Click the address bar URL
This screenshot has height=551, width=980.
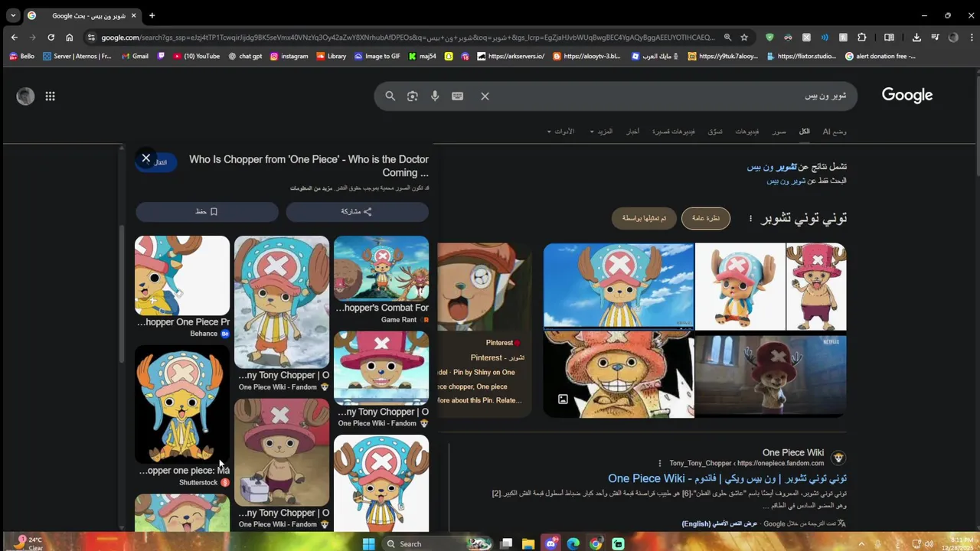(x=408, y=37)
